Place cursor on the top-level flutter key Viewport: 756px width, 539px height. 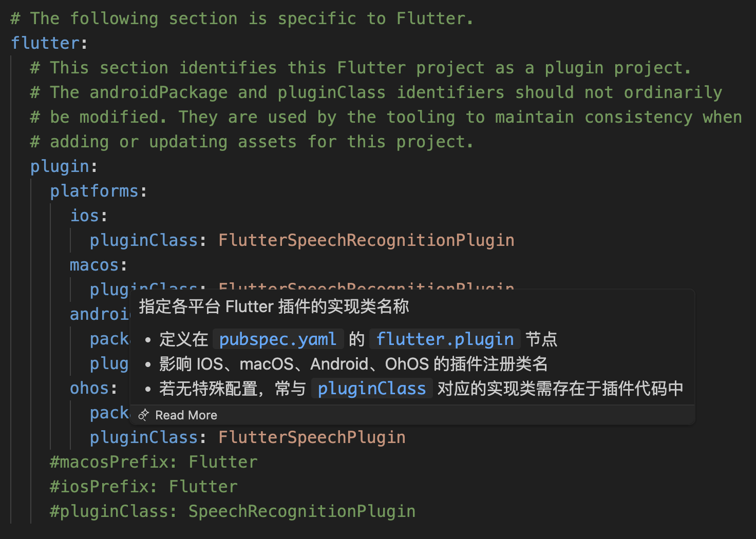(46, 43)
